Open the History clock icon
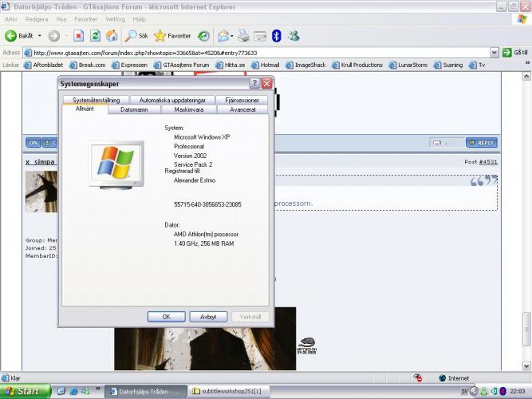 pos(203,36)
